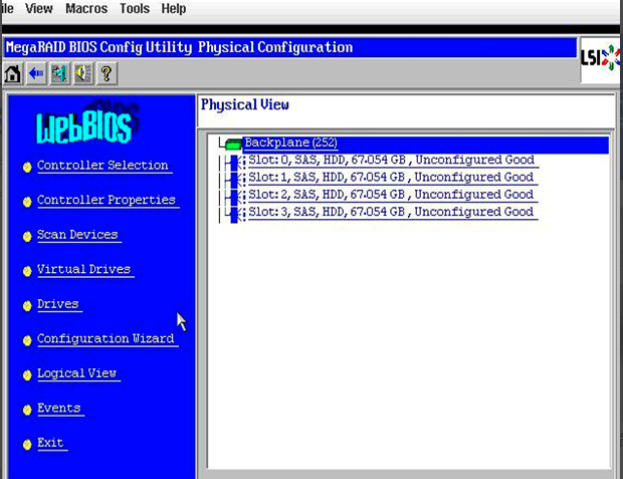Click the Scan Devices link
623x479 pixels.
78,235
